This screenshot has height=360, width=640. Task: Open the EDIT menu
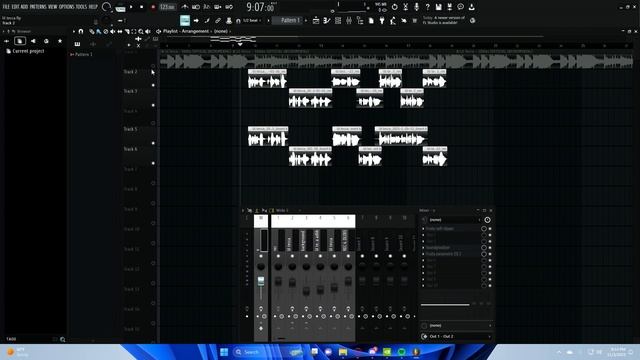point(16,7)
